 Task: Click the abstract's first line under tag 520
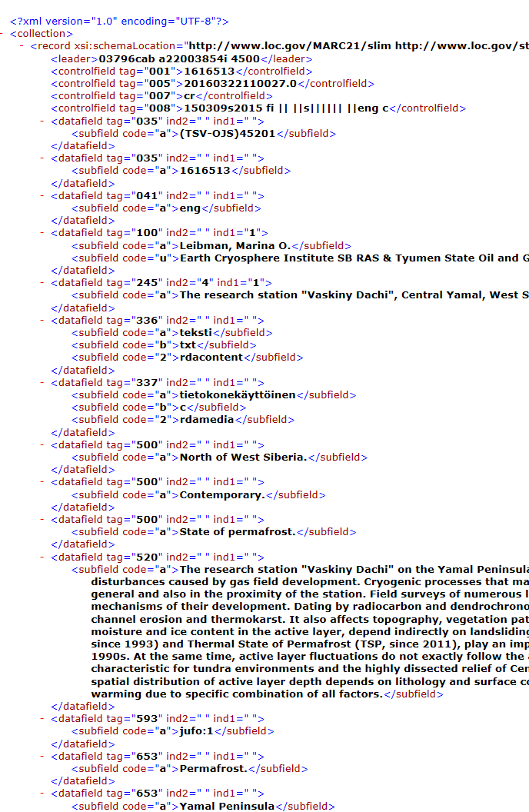tap(354, 570)
